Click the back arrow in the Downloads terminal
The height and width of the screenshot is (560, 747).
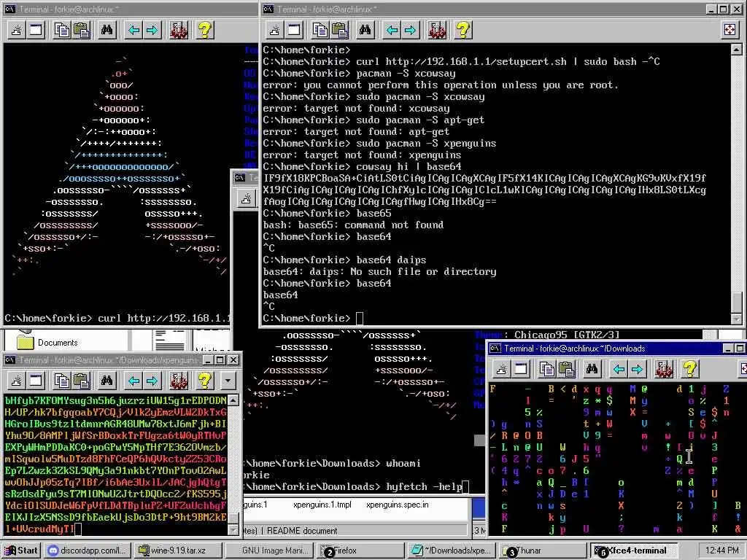(x=619, y=368)
